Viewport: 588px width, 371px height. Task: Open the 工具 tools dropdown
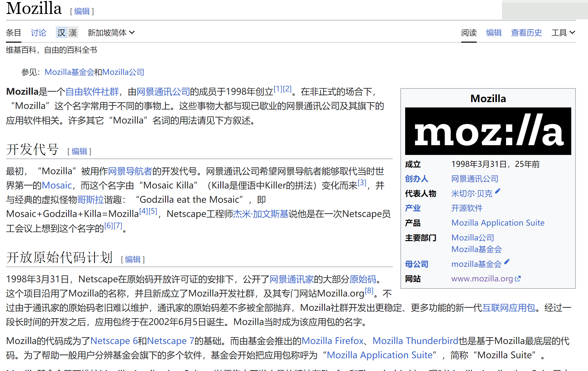tap(563, 33)
